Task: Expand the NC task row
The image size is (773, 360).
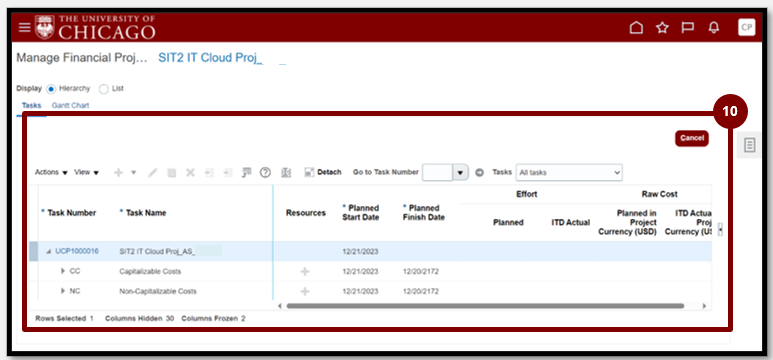Action: tap(63, 291)
